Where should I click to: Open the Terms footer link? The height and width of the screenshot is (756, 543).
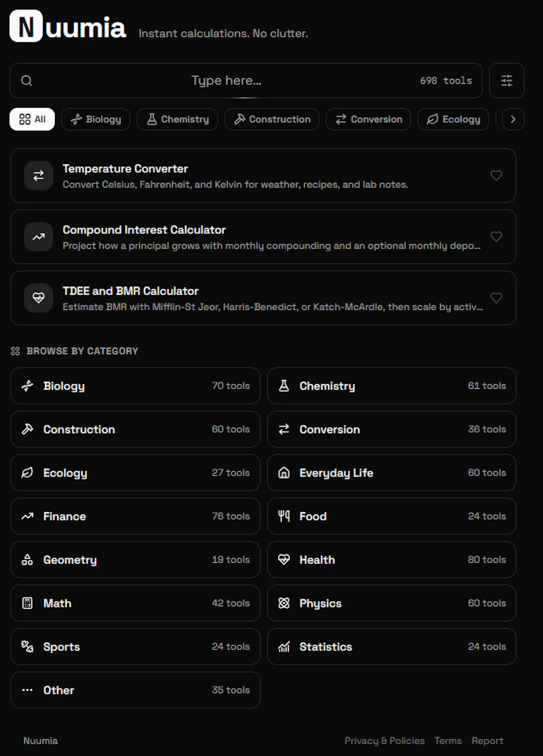click(448, 741)
